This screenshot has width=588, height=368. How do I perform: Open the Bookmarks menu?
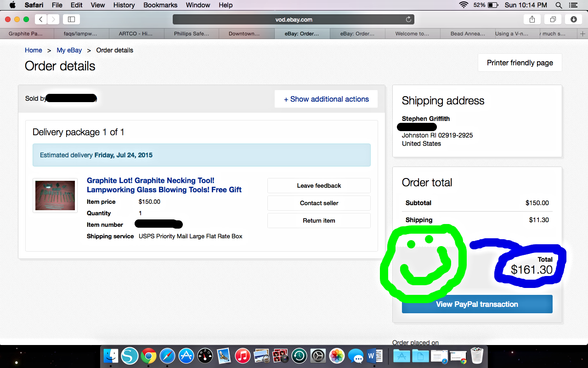point(160,5)
